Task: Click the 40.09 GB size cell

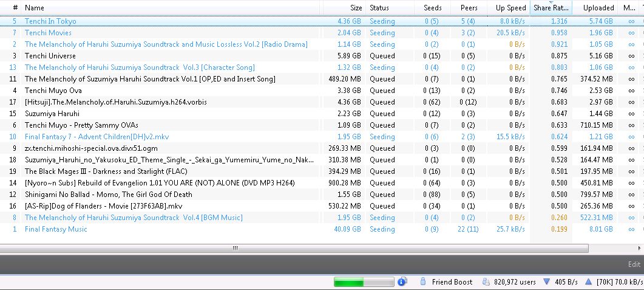Action: (x=347, y=229)
